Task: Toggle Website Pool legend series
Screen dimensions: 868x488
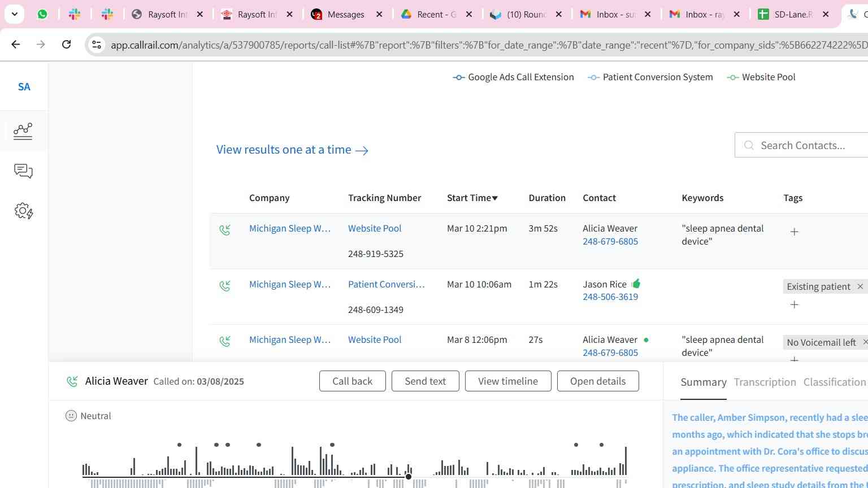Action: click(761, 77)
